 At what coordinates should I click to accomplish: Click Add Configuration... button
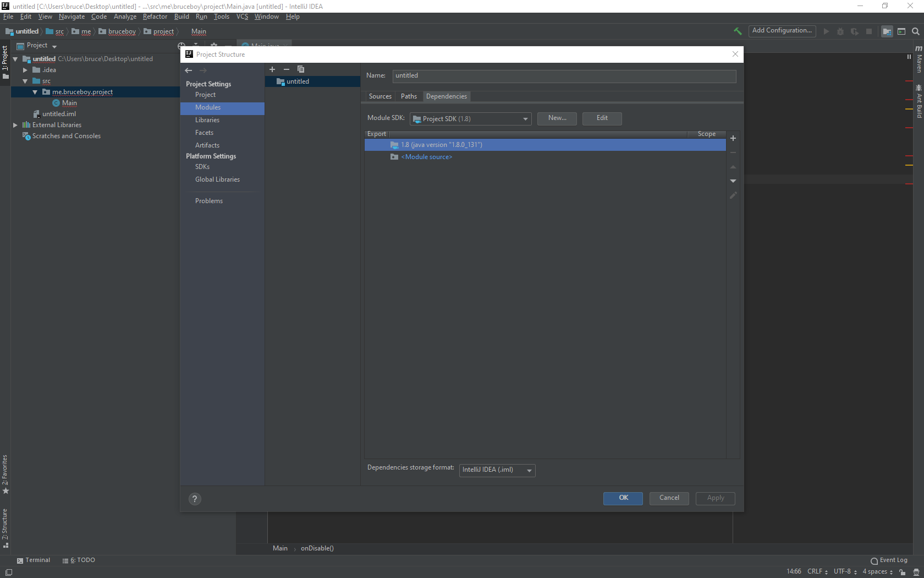pos(782,31)
